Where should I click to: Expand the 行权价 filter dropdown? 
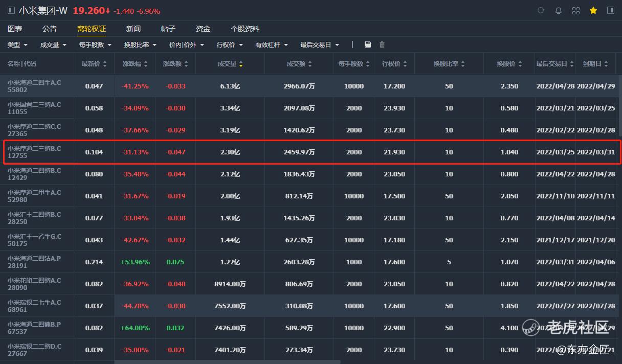click(230, 45)
